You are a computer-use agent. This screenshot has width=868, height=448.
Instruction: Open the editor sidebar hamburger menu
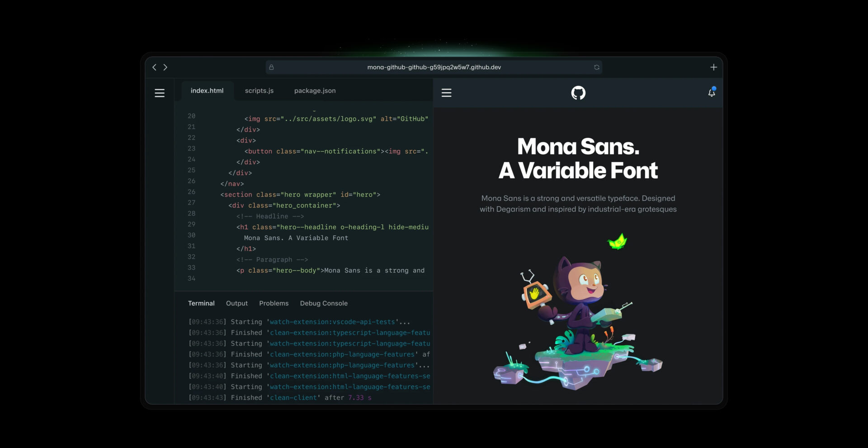click(x=160, y=93)
